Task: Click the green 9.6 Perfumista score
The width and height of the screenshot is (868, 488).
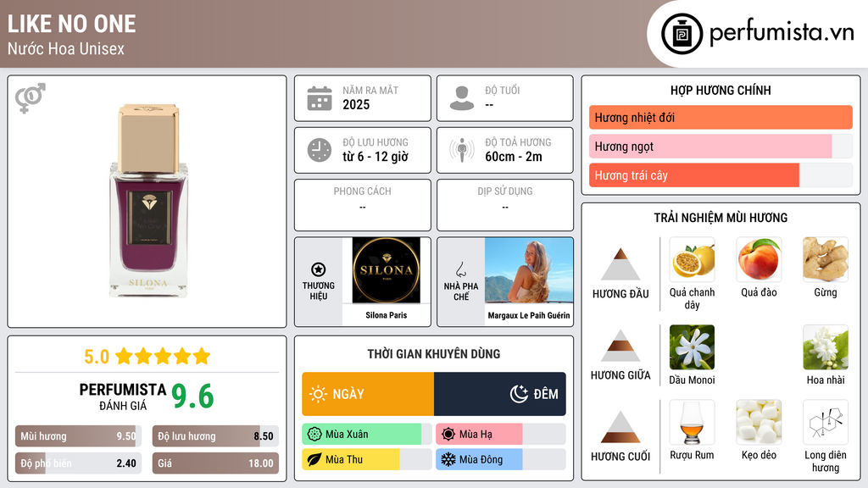Action: (x=192, y=396)
